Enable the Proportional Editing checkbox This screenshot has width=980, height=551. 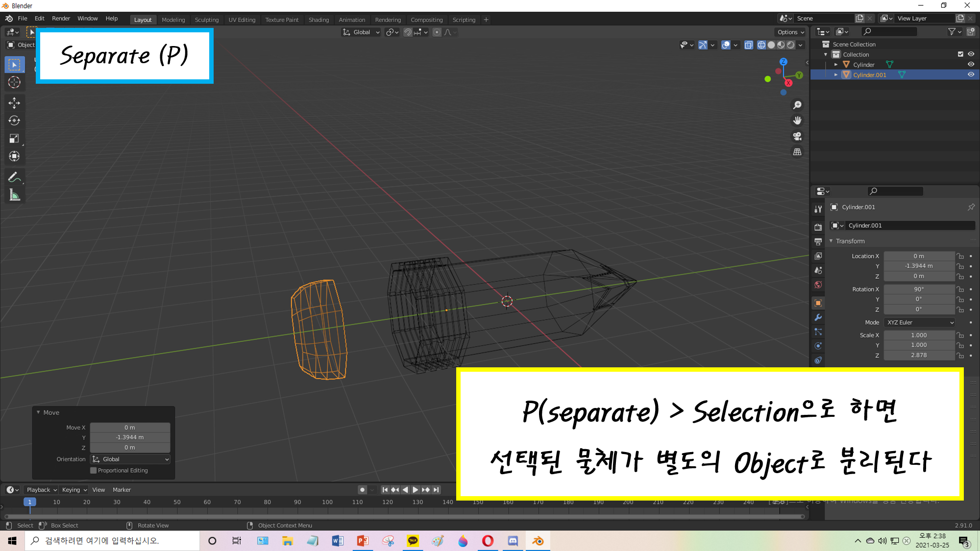pos(94,470)
